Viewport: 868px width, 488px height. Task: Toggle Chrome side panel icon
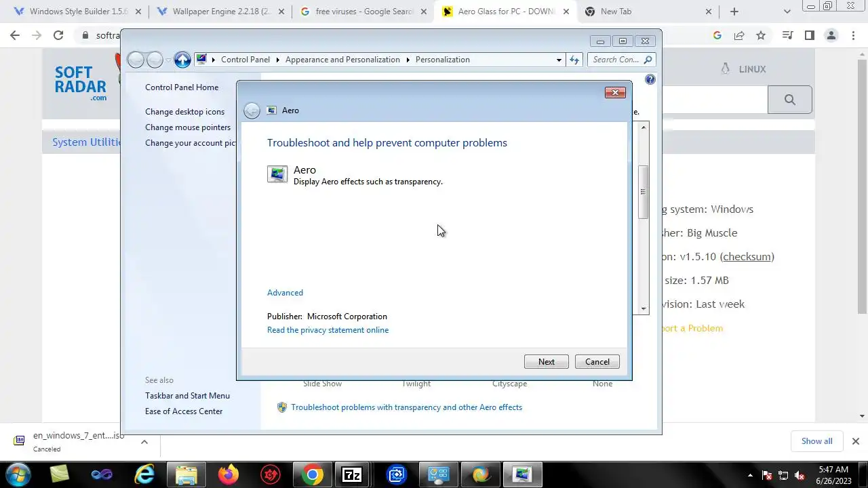coord(809,35)
